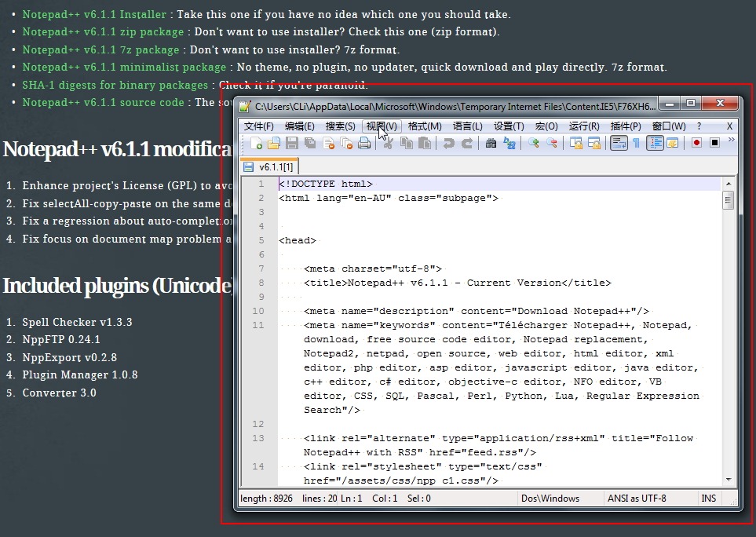756x537 pixels.
Task: Open SHA-1 digests for binary packages link
Action: click(115, 85)
